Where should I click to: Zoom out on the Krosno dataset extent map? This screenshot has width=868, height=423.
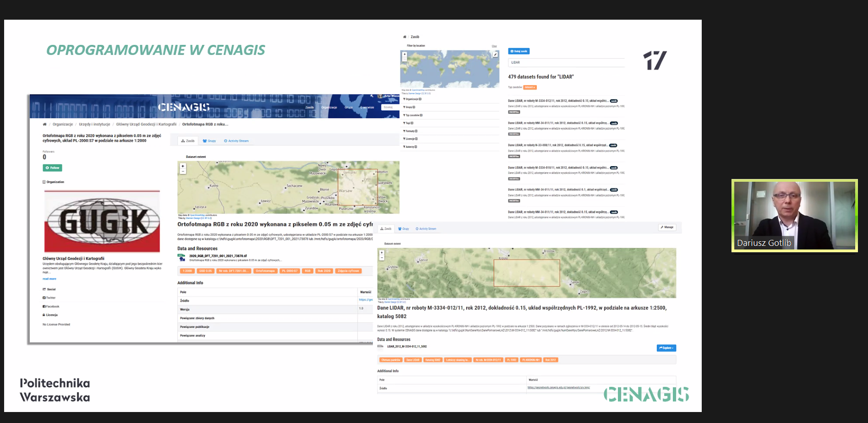(x=382, y=258)
